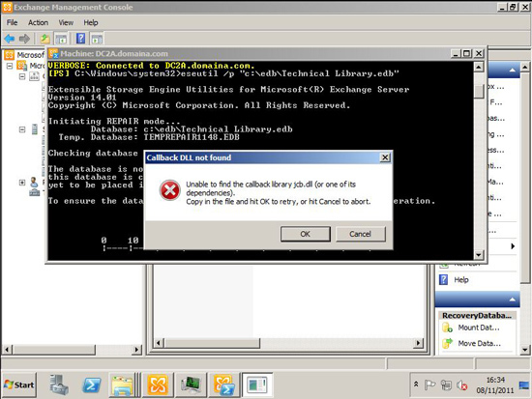Toggle the console tree pane toolbar icon
The image size is (532, 399).
pos(61,39)
